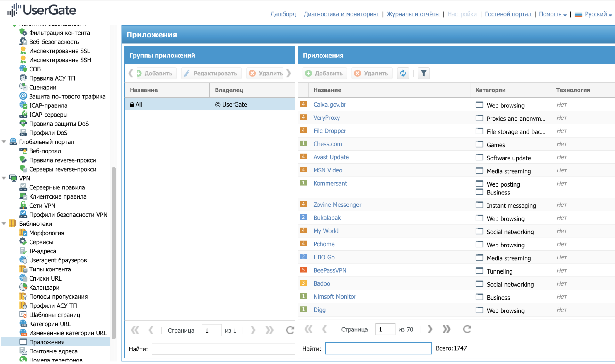Open the Zovine Messenger application link

pos(337,205)
